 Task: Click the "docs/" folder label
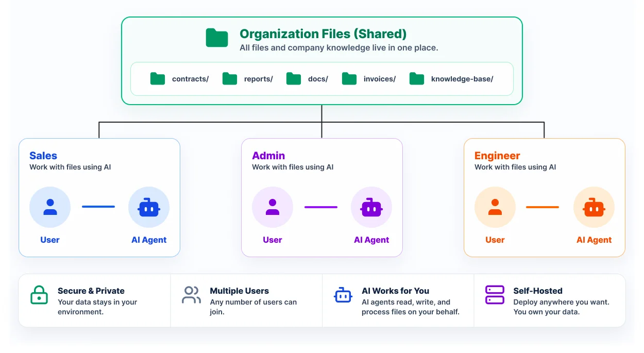click(318, 79)
